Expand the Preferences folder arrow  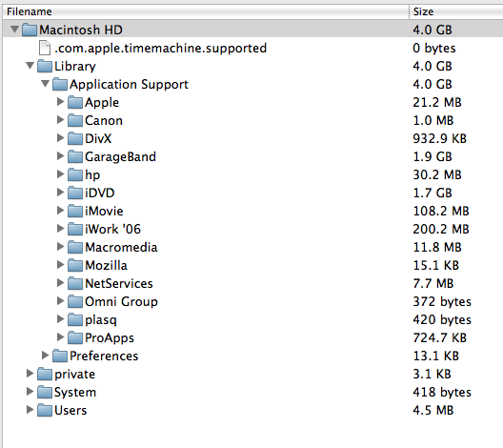point(45,356)
